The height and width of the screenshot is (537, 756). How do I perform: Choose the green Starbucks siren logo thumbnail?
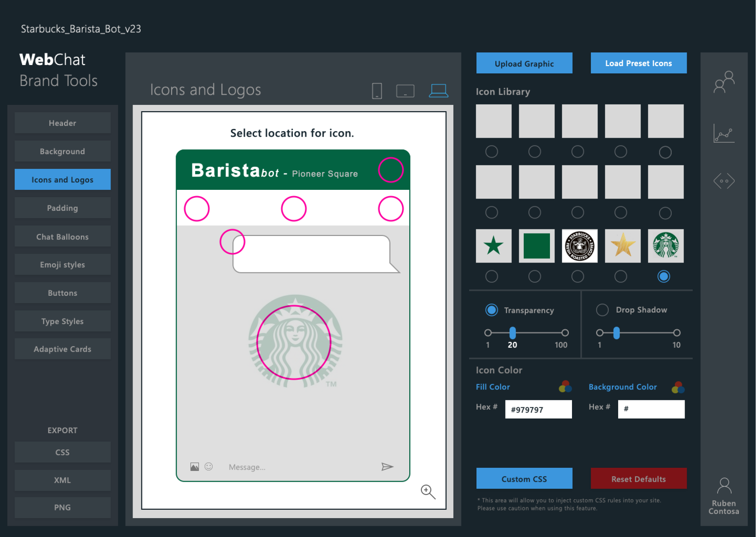click(x=666, y=246)
